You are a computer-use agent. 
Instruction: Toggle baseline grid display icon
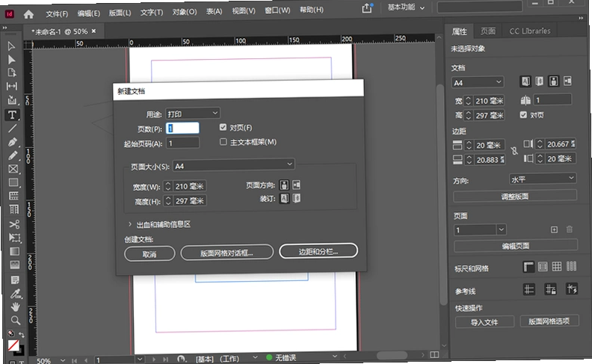point(543,267)
